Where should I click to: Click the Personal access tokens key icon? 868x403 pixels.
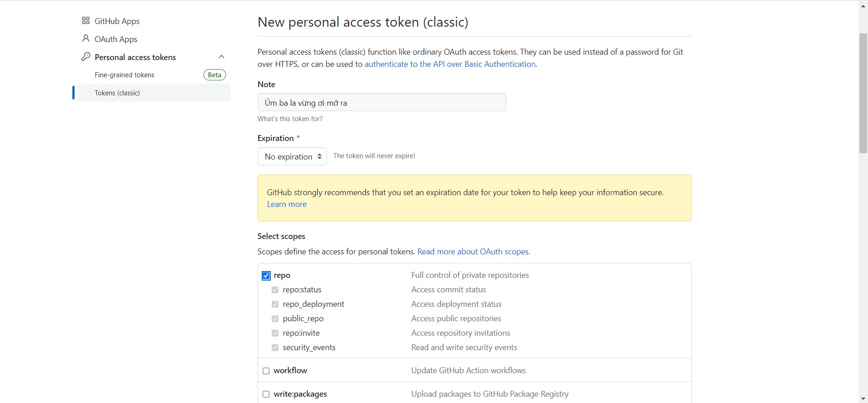tap(86, 57)
